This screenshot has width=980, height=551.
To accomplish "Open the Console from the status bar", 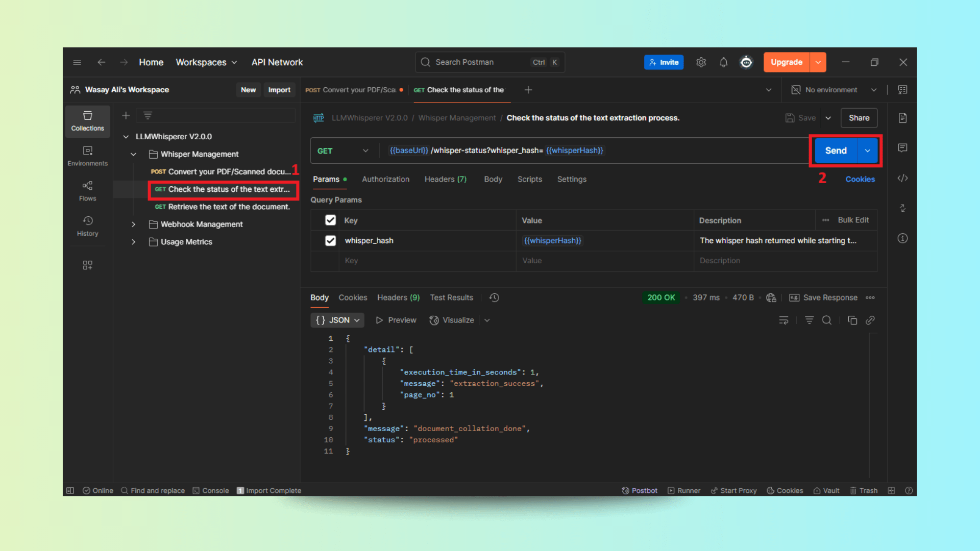I will pyautogui.click(x=211, y=490).
